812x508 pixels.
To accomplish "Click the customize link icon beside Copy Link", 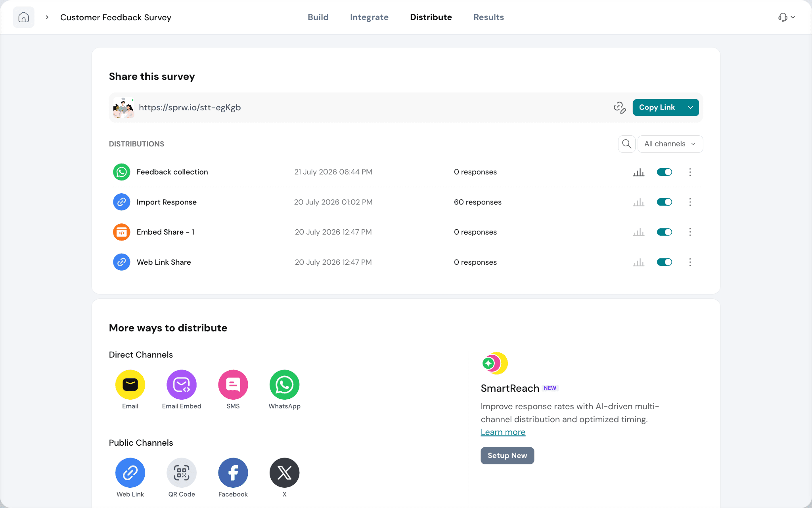I will click(x=620, y=108).
